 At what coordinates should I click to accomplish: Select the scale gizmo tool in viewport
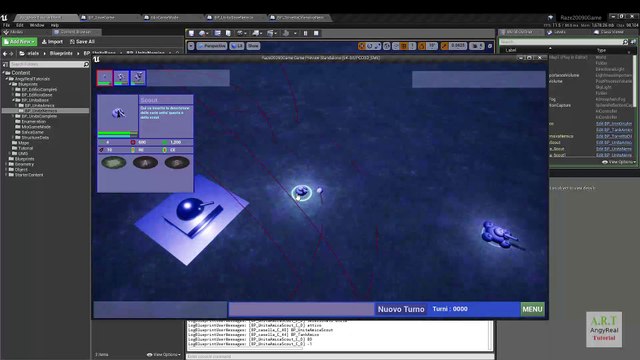pos(377,46)
